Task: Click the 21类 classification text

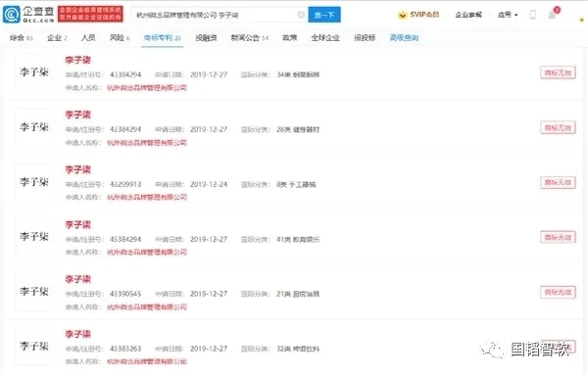Action: click(298, 294)
